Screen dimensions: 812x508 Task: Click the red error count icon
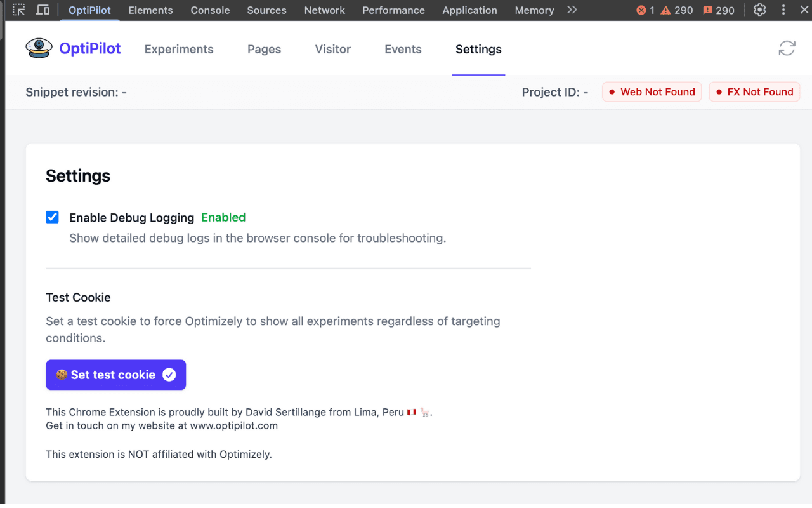pyautogui.click(x=641, y=10)
